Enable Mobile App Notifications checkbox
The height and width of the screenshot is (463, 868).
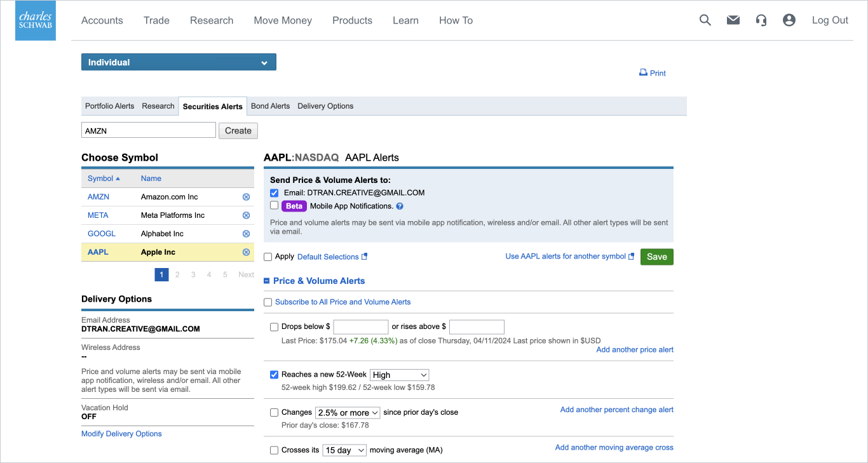point(275,206)
